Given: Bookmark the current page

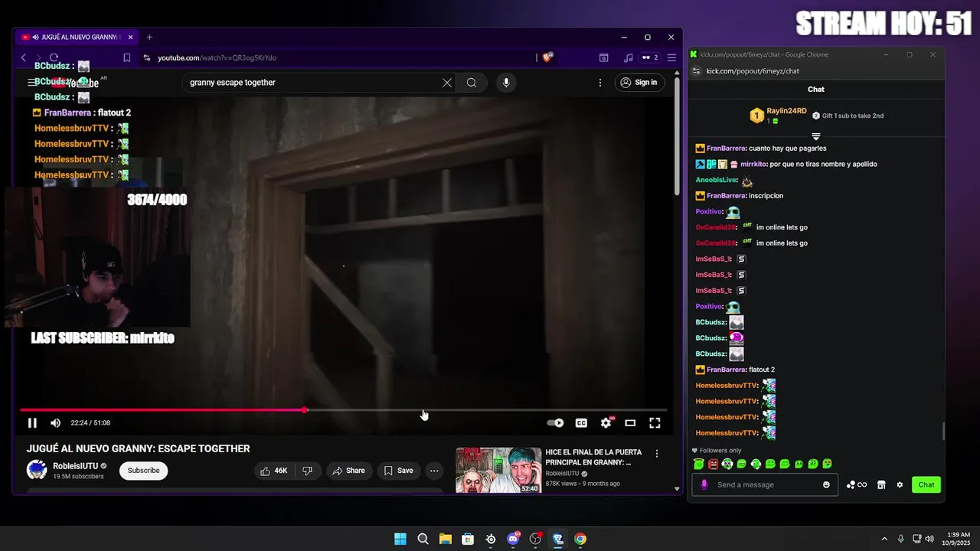Looking at the screenshot, I should 127,57.
